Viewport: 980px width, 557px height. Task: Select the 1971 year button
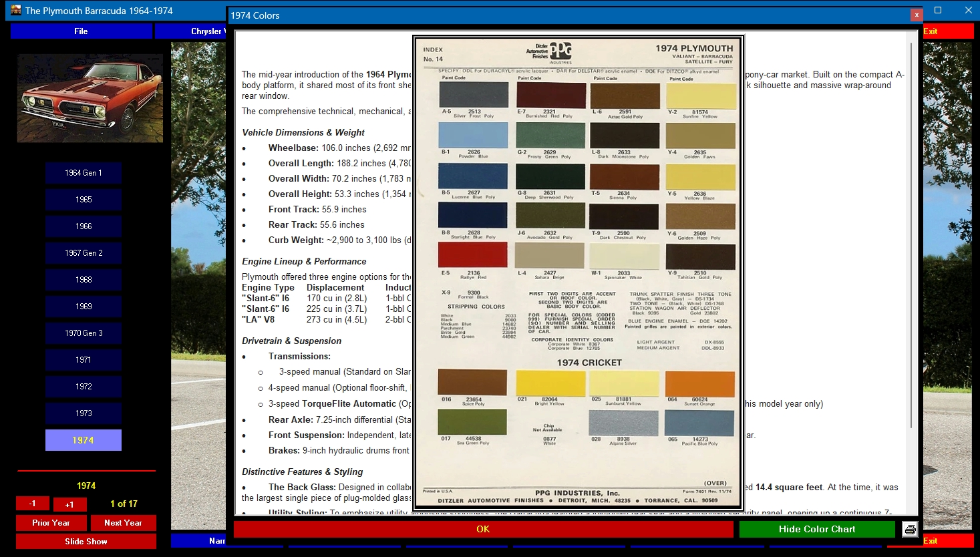coord(84,360)
